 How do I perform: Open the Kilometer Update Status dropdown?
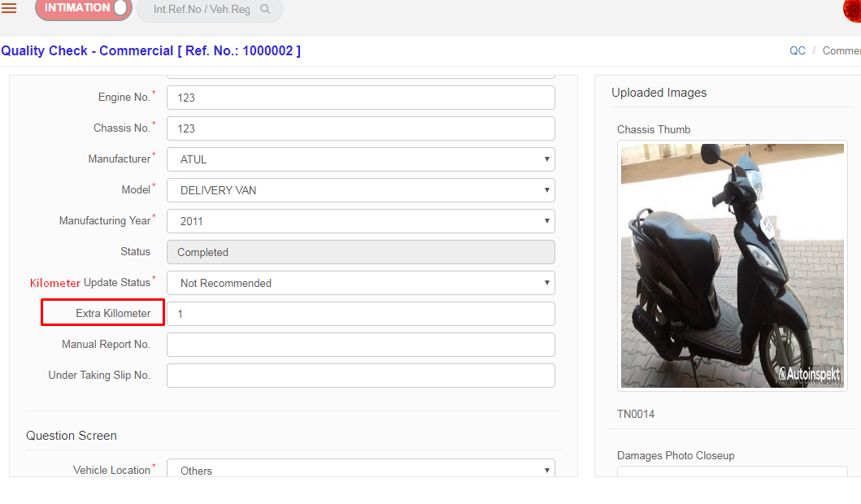click(360, 283)
